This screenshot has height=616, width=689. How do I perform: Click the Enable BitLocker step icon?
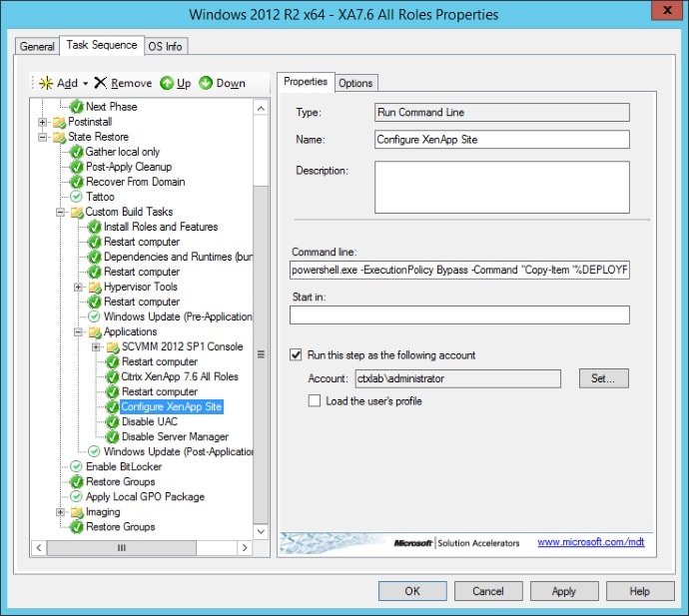[77, 466]
